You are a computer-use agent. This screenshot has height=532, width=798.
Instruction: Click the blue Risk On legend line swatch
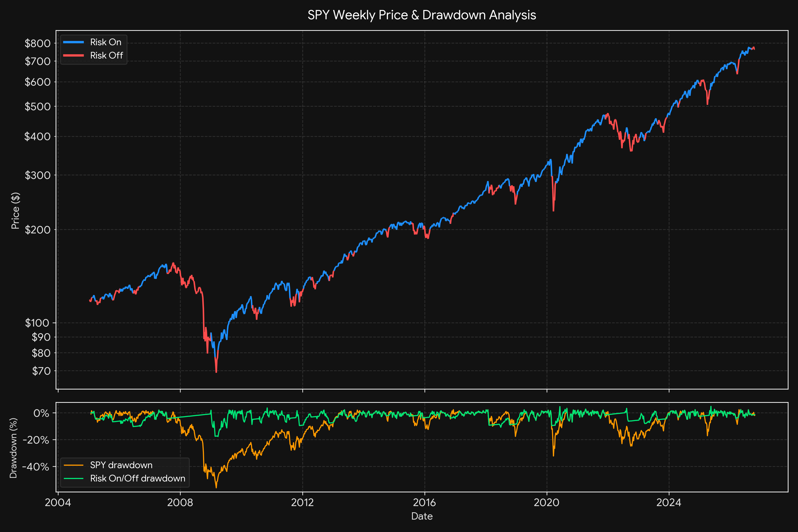(x=73, y=42)
